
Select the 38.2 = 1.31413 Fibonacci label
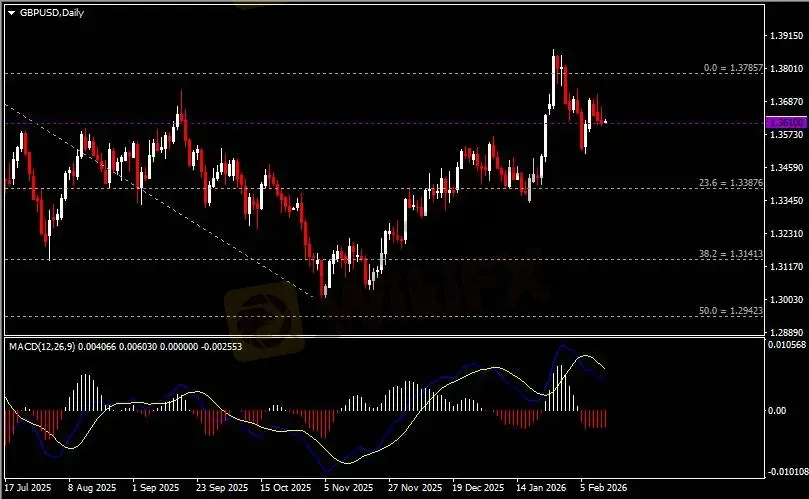[x=731, y=254]
